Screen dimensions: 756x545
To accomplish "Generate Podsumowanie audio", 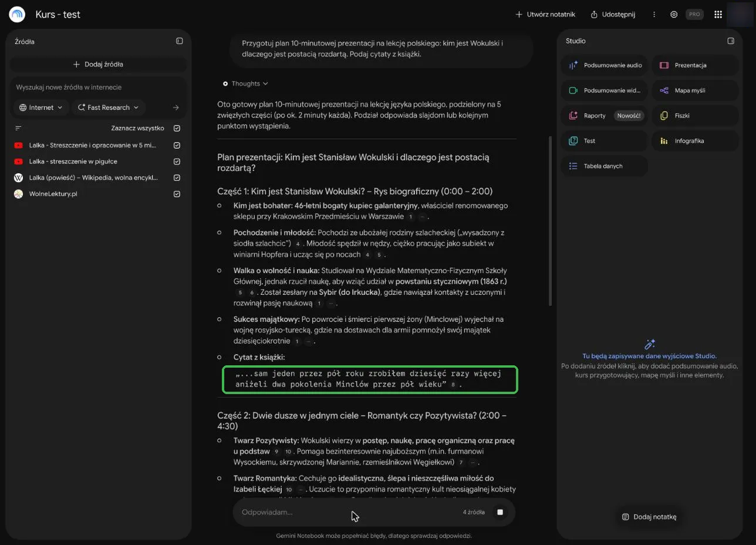I will pos(605,65).
